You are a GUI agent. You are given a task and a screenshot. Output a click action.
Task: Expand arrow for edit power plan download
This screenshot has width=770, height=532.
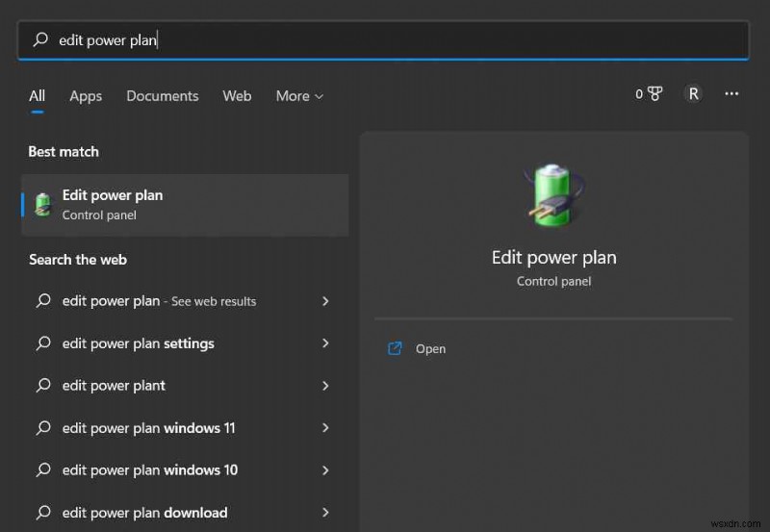pyautogui.click(x=325, y=513)
